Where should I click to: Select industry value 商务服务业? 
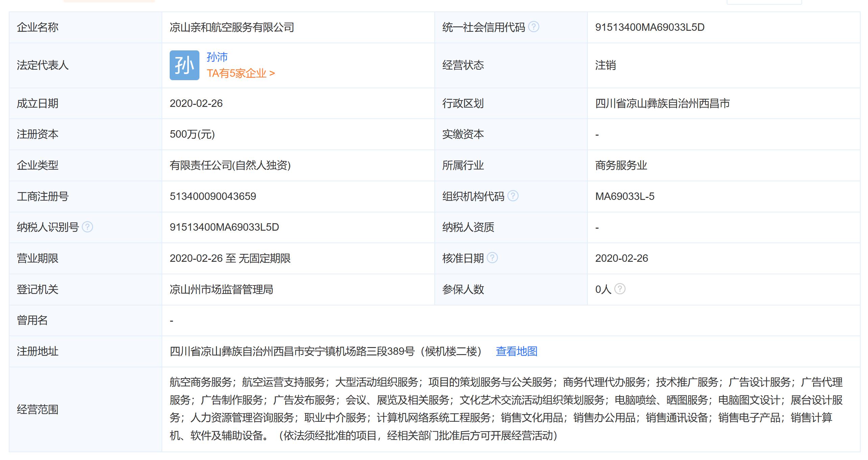(621, 165)
